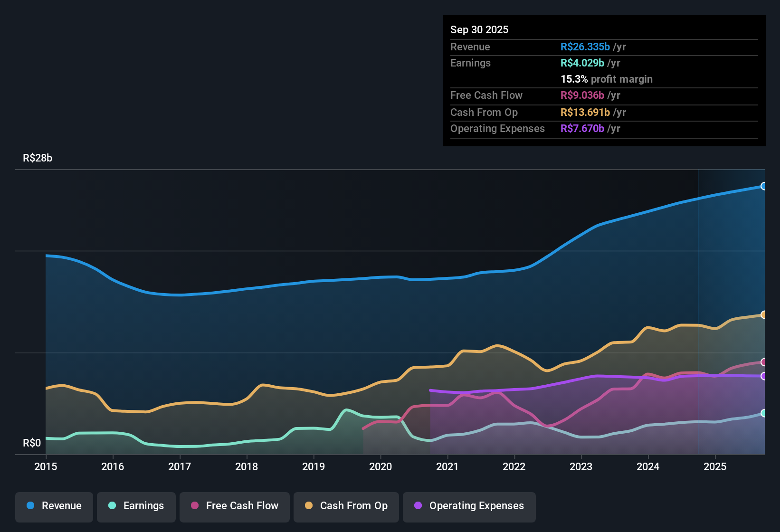Toggle the Earnings series visibility

(136, 506)
